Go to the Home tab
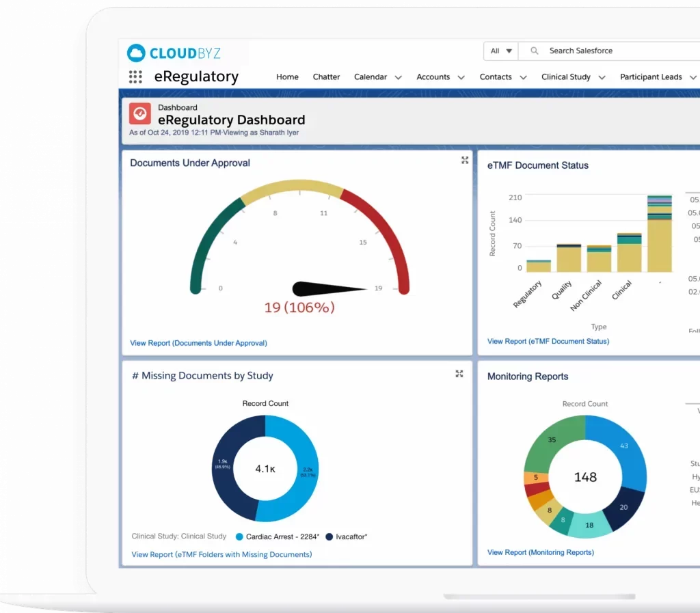The width and height of the screenshot is (700, 613). 287,77
